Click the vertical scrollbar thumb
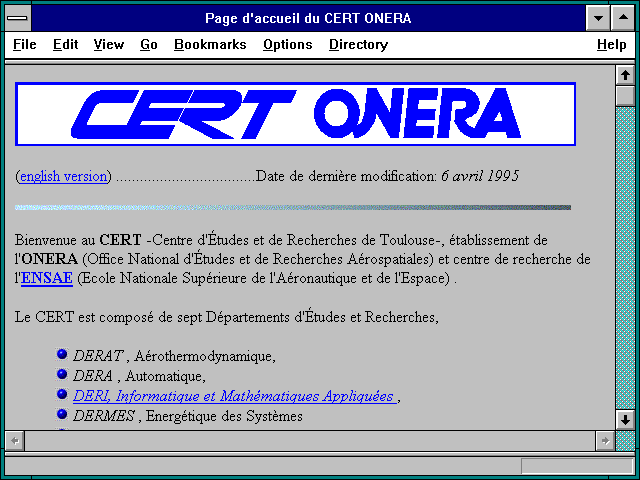 (625, 96)
